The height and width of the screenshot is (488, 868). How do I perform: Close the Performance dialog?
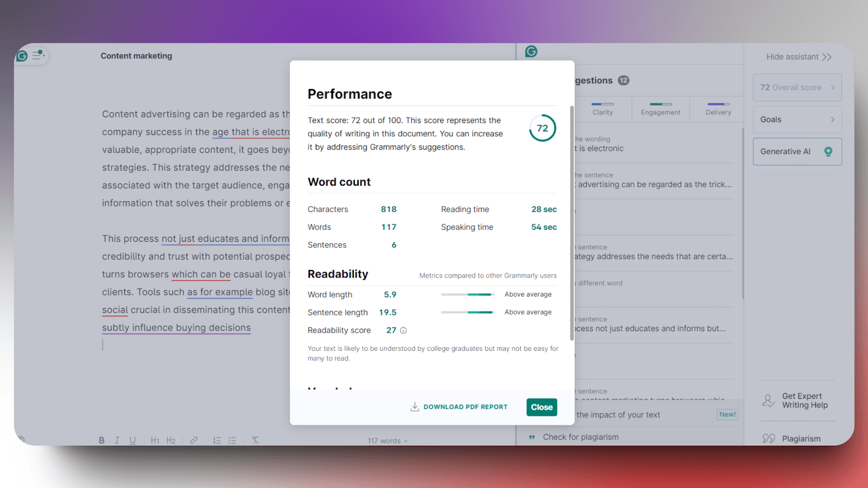541,407
